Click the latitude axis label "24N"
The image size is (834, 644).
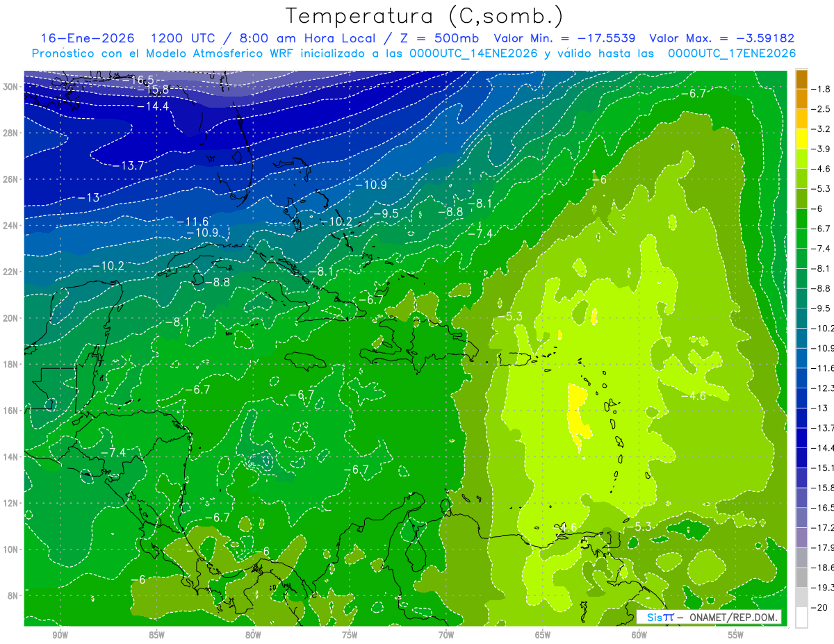[x=12, y=226]
